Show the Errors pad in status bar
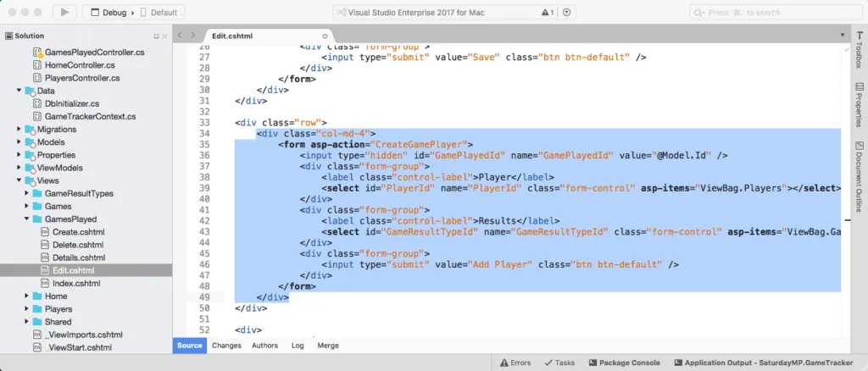 tap(515, 363)
